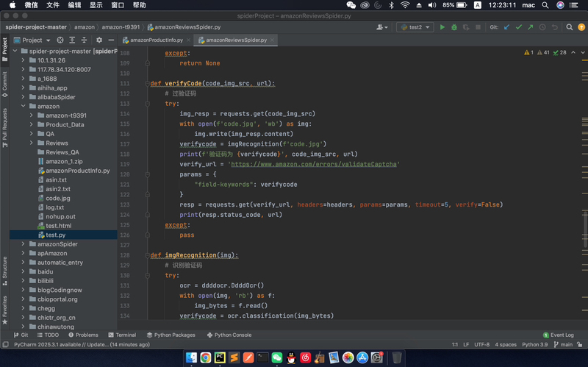
Task: Expand the amazonSpider folder
Action: click(x=24, y=243)
